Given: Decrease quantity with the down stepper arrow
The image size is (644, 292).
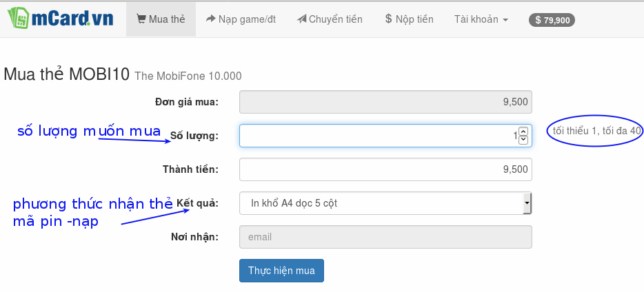Looking at the screenshot, I should click(523, 140).
